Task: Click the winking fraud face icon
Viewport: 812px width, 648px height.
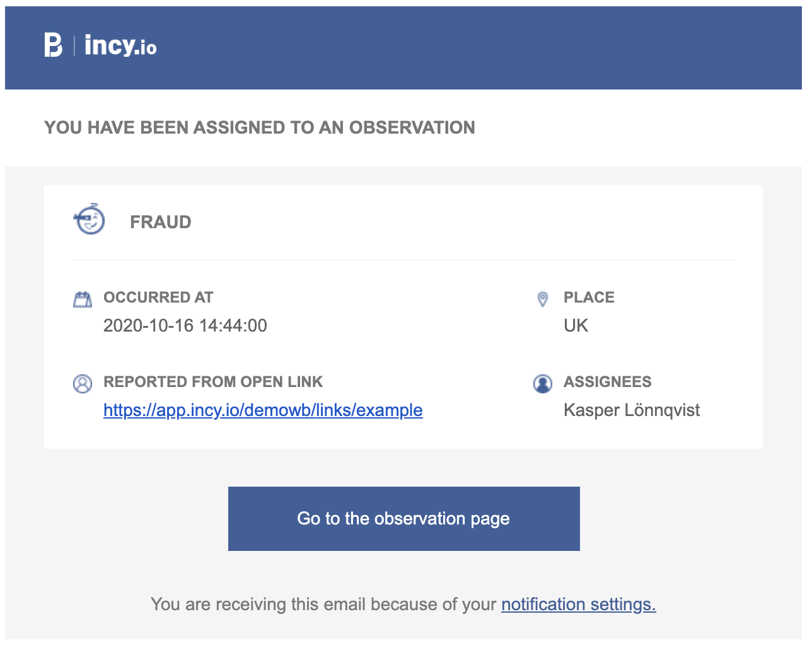Action: (x=90, y=219)
